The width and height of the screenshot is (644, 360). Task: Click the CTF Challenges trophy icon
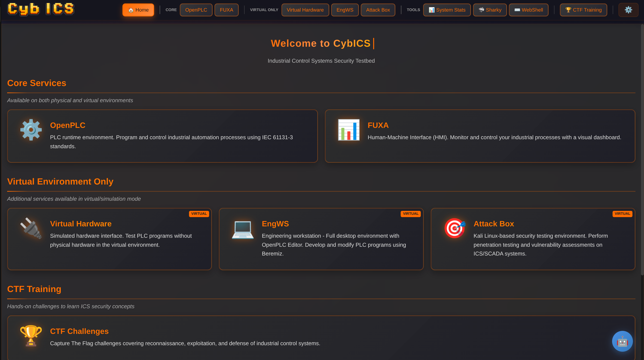(31, 336)
